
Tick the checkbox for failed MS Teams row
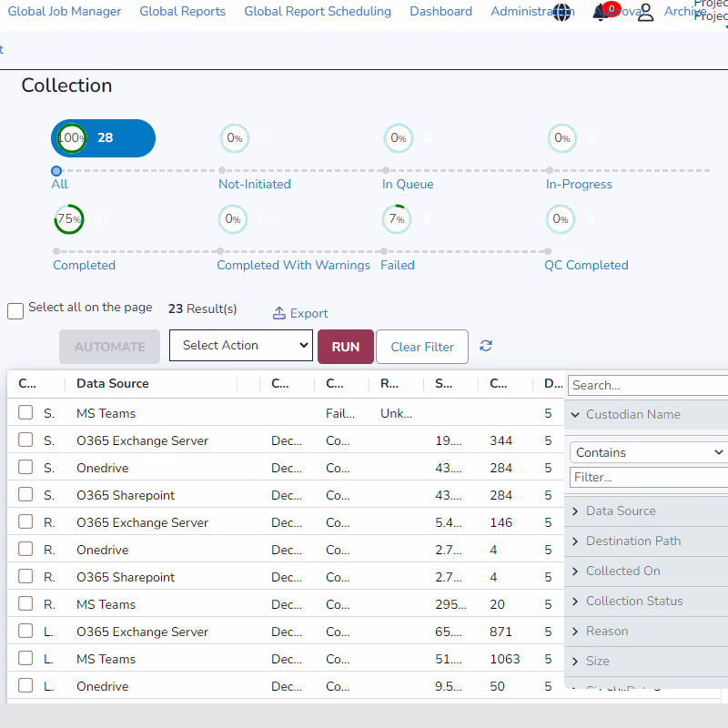(25, 412)
